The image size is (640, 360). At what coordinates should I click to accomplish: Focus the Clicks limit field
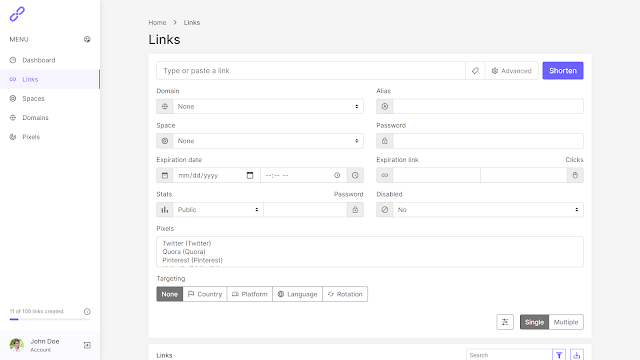(x=524, y=175)
